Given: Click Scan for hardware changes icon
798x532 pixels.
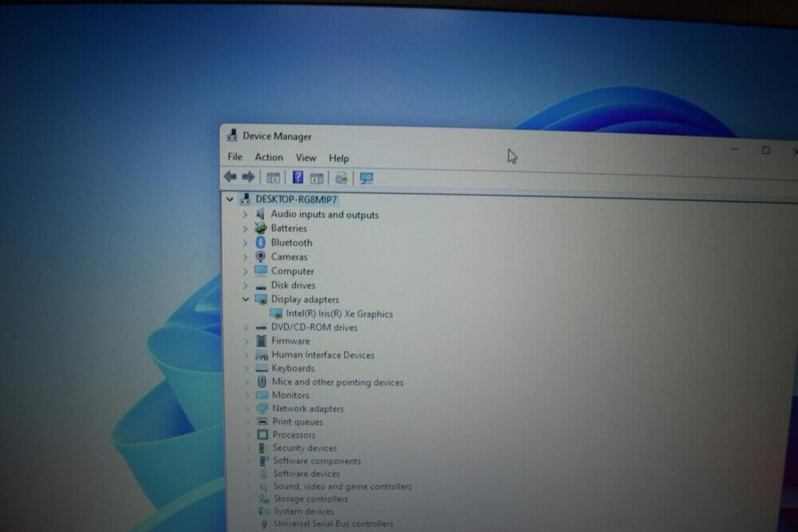Looking at the screenshot, I should [366, 178].
